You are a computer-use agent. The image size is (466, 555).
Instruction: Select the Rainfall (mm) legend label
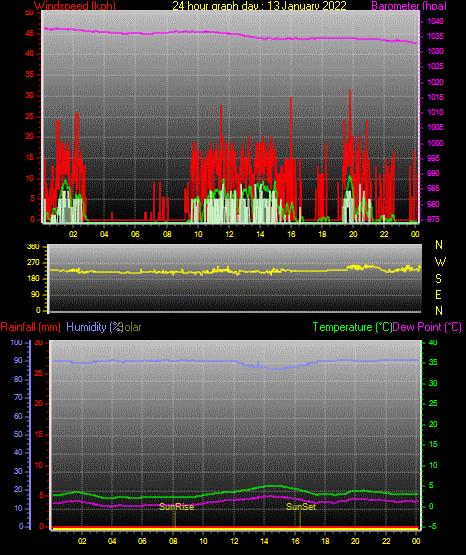click(30, 327)
